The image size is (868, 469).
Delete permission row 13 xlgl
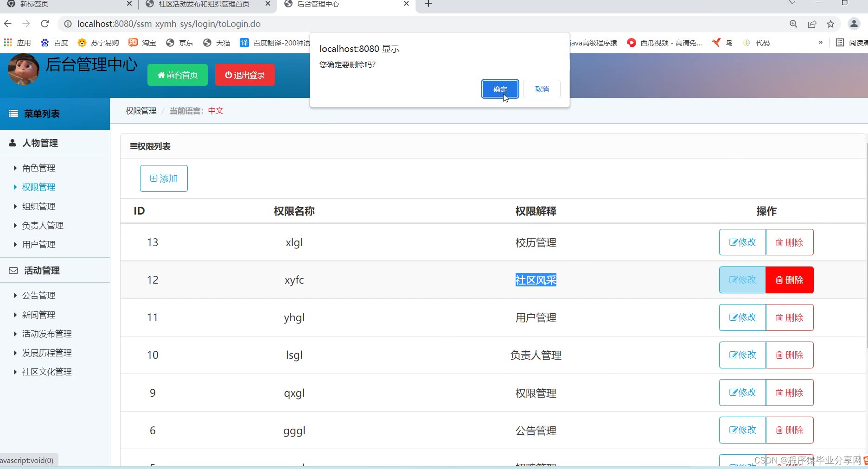click(790, 242)
